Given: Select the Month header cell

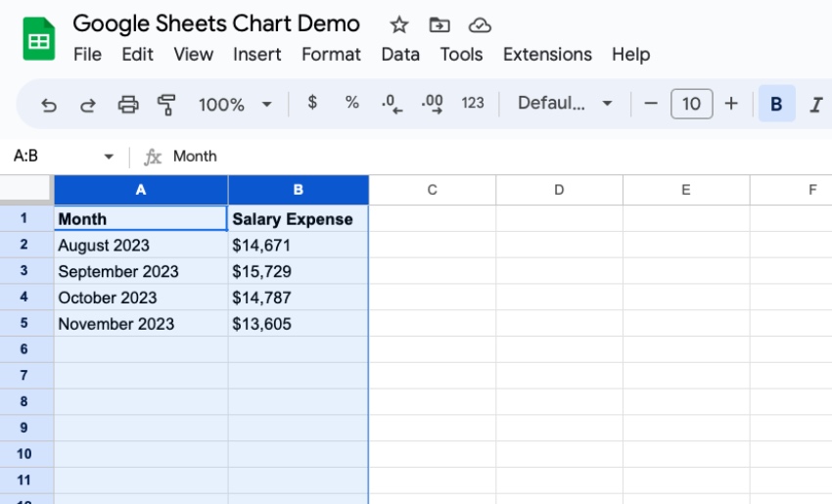Looking at the screenshot, I should click(141, 218).
